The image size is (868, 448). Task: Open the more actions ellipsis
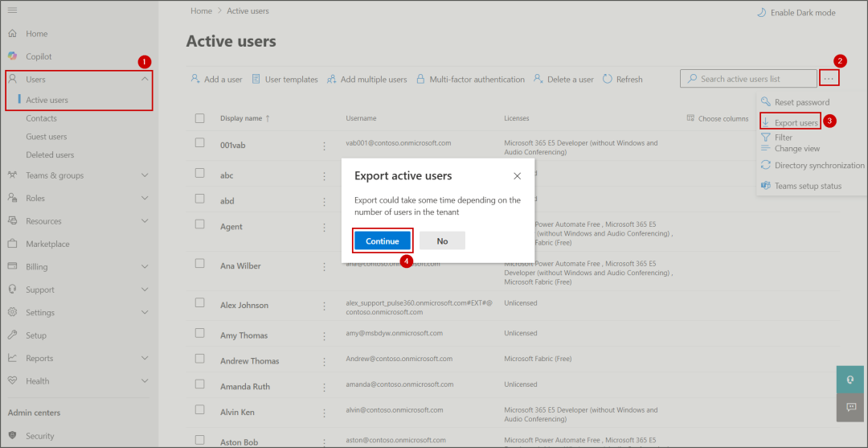pos(829,79)
